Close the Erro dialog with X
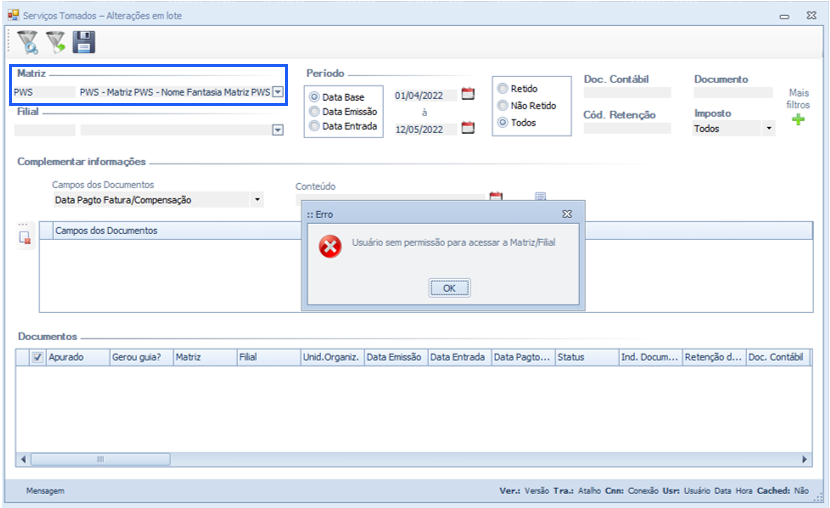Screen dimensions: 830x508 (566, 214)
